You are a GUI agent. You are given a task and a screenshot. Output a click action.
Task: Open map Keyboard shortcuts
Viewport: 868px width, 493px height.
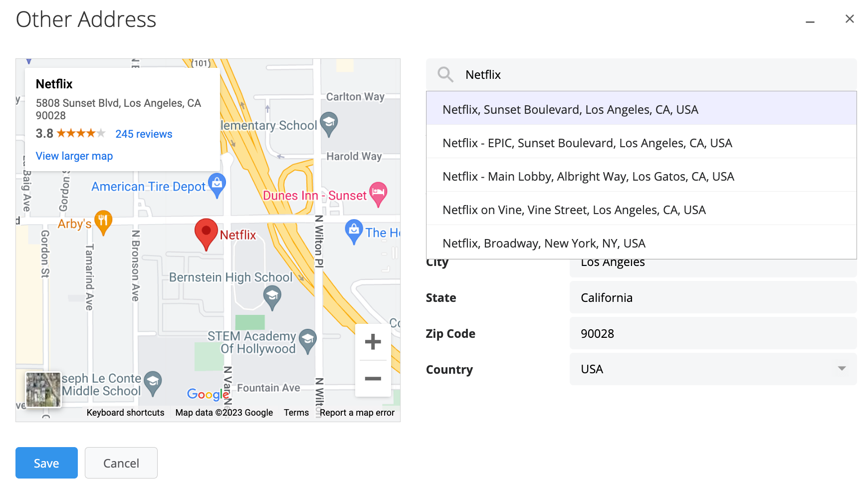(x=125, y=413)
